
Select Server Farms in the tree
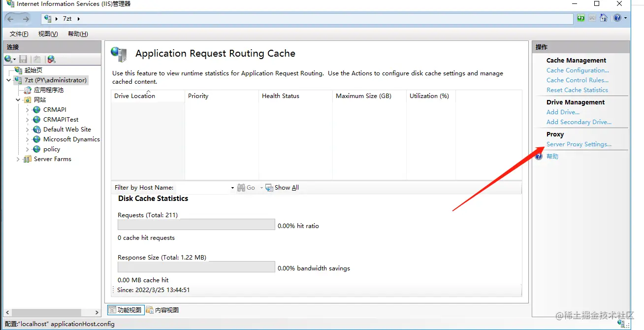(53, 159)
